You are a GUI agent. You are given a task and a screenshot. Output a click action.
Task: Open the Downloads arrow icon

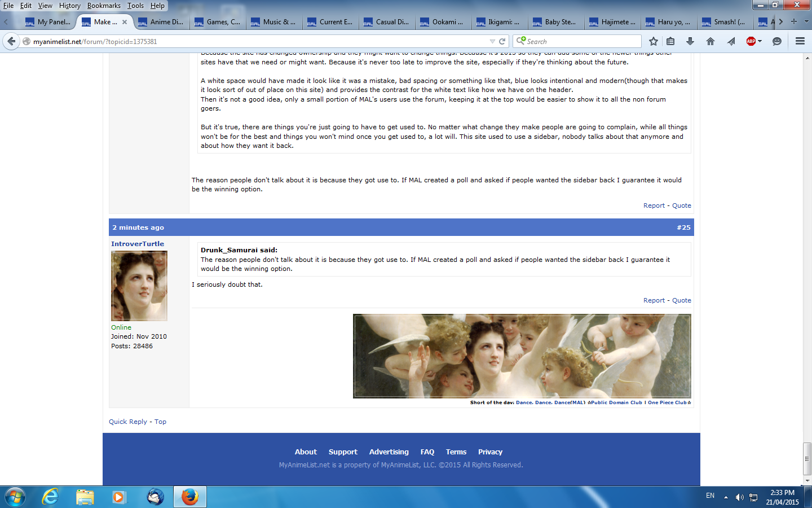click(690, 41)
